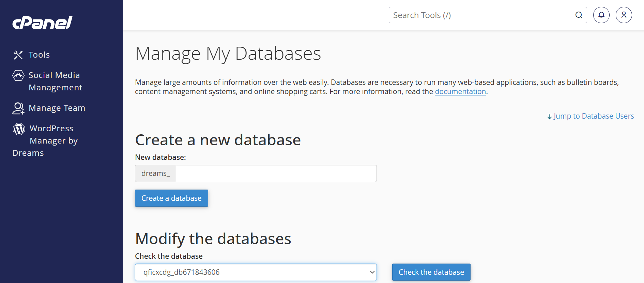The height and width of the screenshot is (283, 644).
Task: Click the Tools wrench icon in sidebar
Action: [18, 55]
